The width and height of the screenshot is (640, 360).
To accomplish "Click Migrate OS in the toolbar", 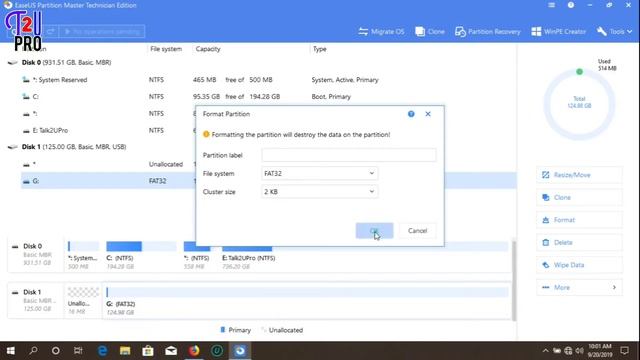I will coord(381,31).
